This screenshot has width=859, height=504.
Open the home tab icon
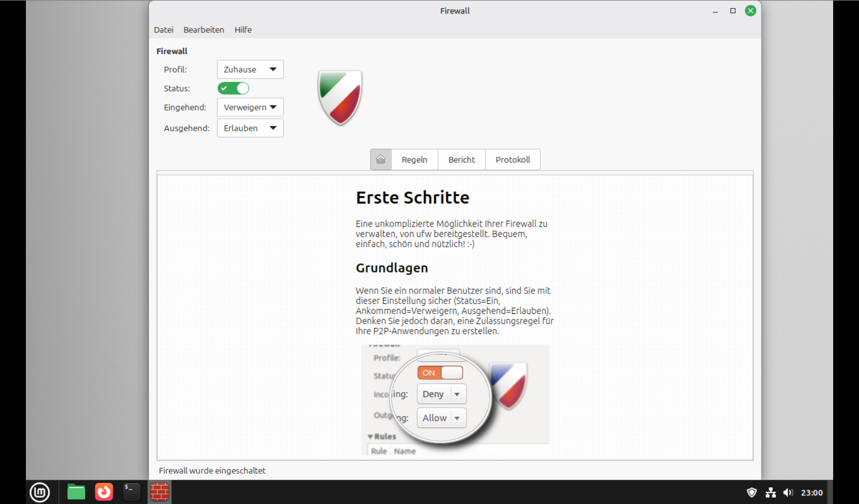point(381,159)
